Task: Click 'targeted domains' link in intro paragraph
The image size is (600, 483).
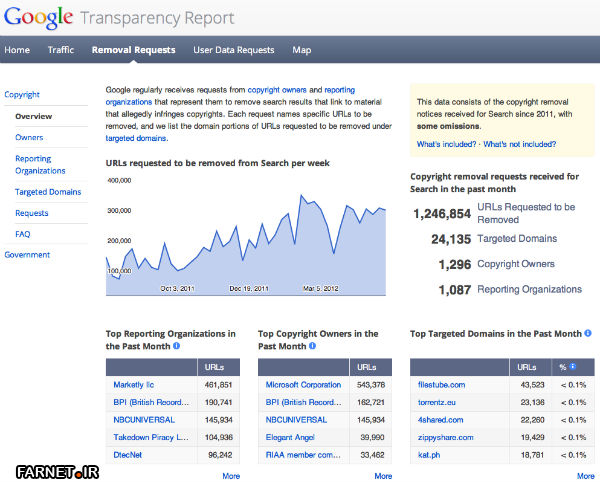Action: point(136,138)
